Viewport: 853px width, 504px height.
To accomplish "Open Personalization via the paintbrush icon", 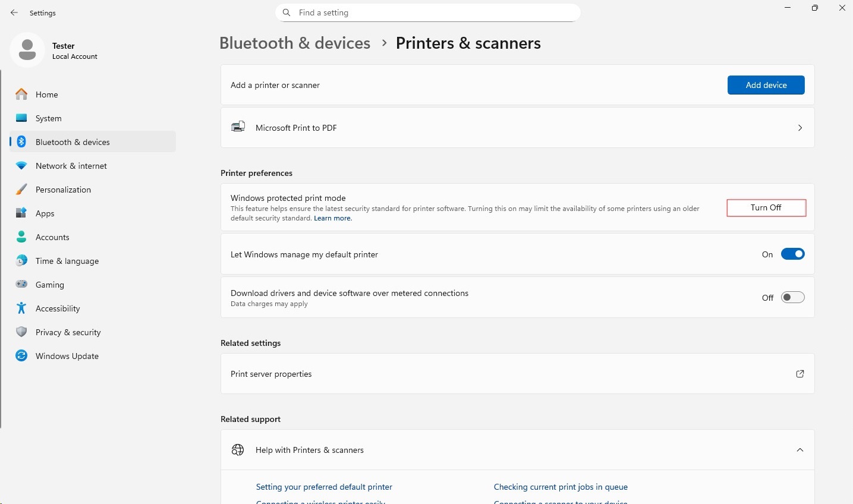I will tap(21, 190).
